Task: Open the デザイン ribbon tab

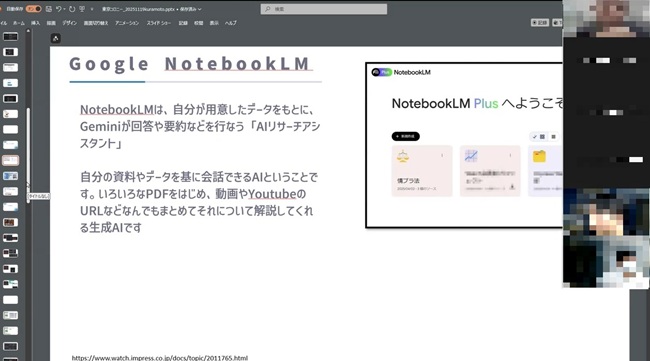Action: click(70, 23)
